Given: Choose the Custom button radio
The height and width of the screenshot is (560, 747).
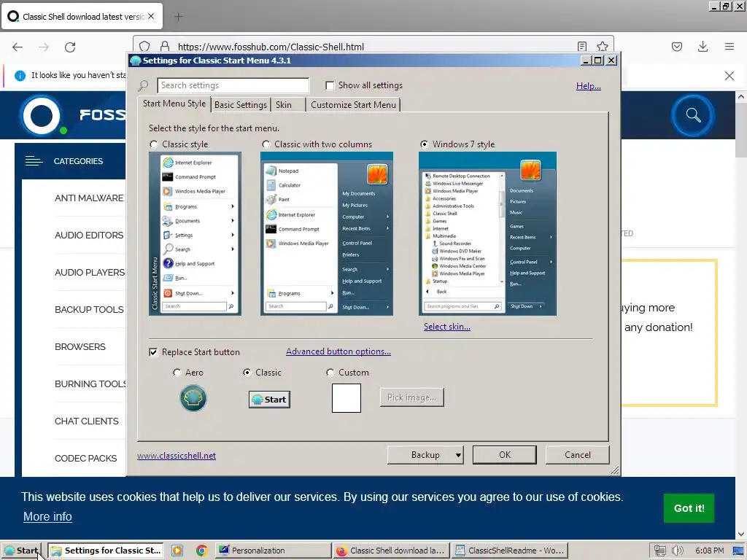Looking at the screenshot, I should tap(330, 373).
